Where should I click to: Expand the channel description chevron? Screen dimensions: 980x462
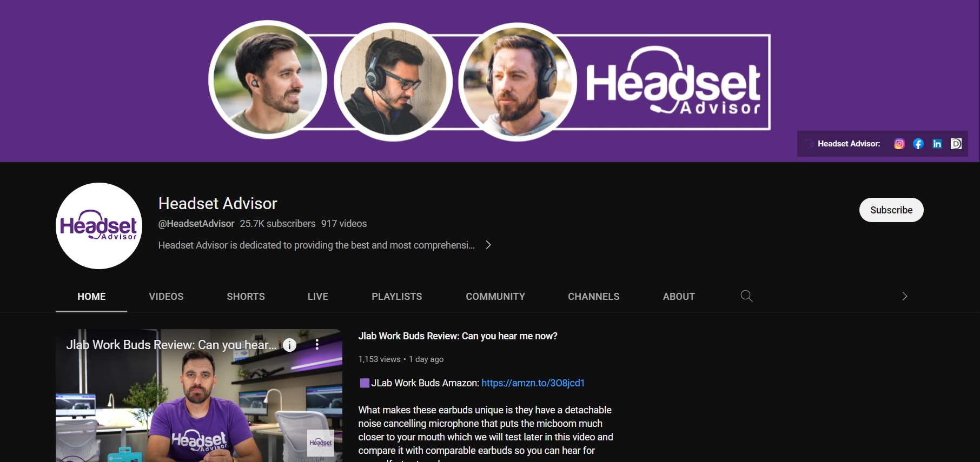click(x=488, y=245)
